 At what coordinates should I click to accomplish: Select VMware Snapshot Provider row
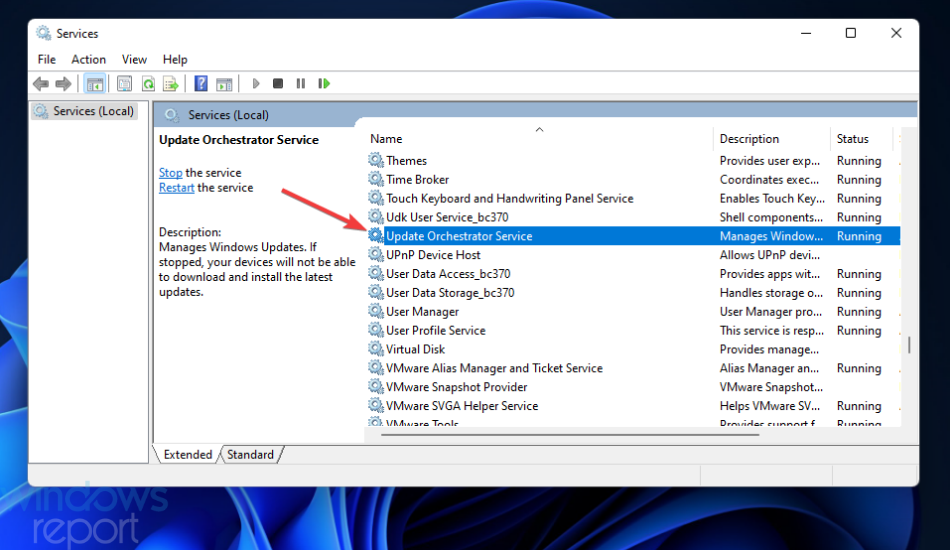pos(633,386)
